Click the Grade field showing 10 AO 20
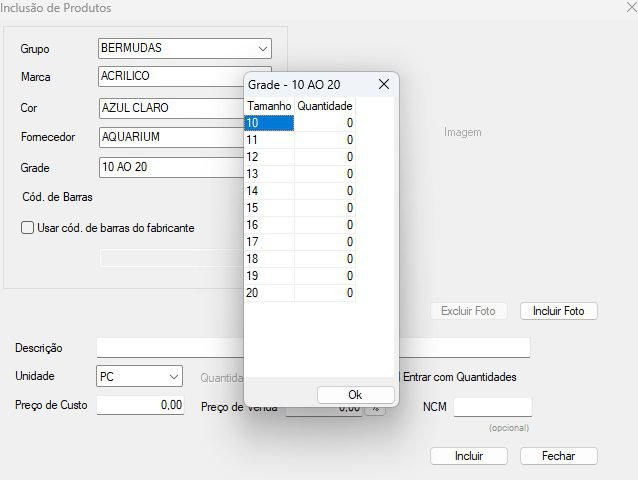638x480 pixels. pyautogui.click(x=171, y=167)
